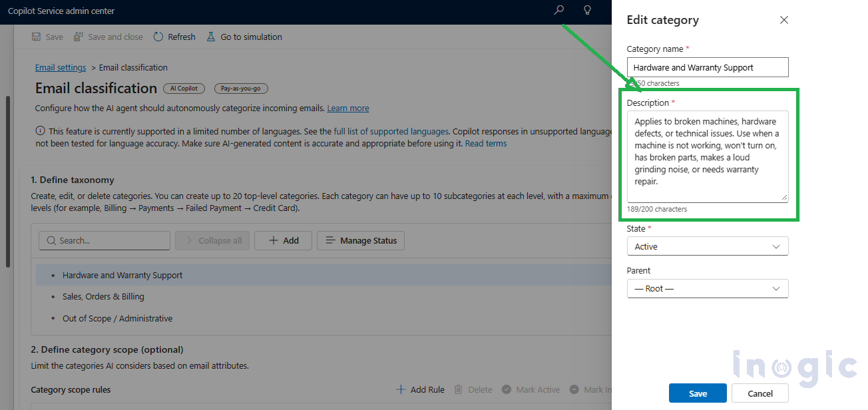Viewport: 868px width, 410px height.
Task: Open the lightbulb ideas icon in header
Action: tap(587, 10)
